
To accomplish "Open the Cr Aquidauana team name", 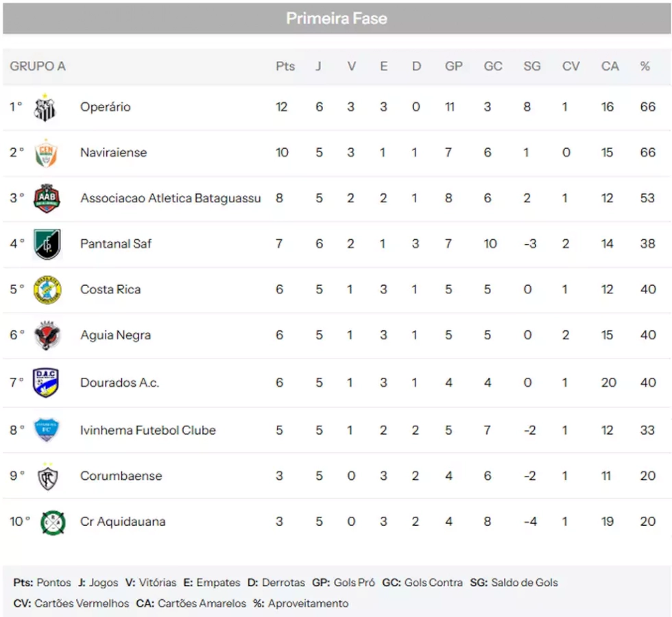I will pyautogui.click(x=123, y=522).
